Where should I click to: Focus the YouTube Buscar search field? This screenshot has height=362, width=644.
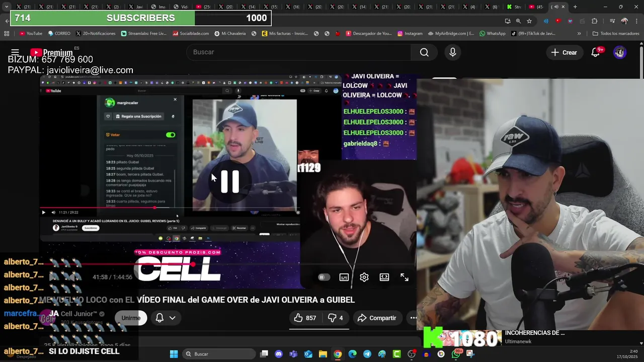coord(298,52)
